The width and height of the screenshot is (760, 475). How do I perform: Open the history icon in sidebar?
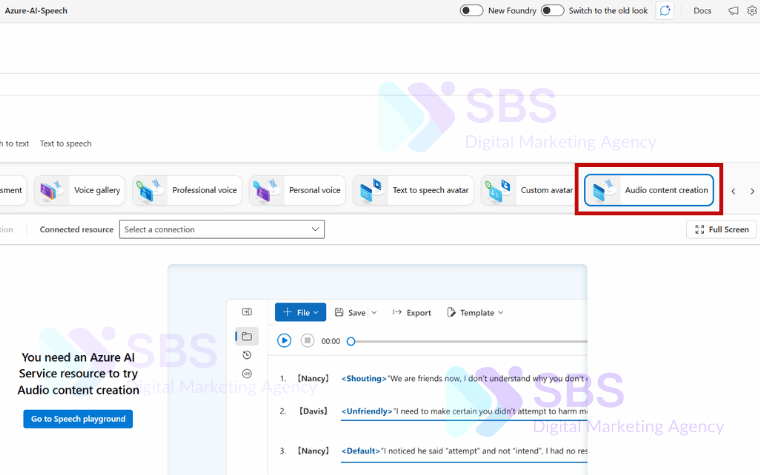click(247, 355)
